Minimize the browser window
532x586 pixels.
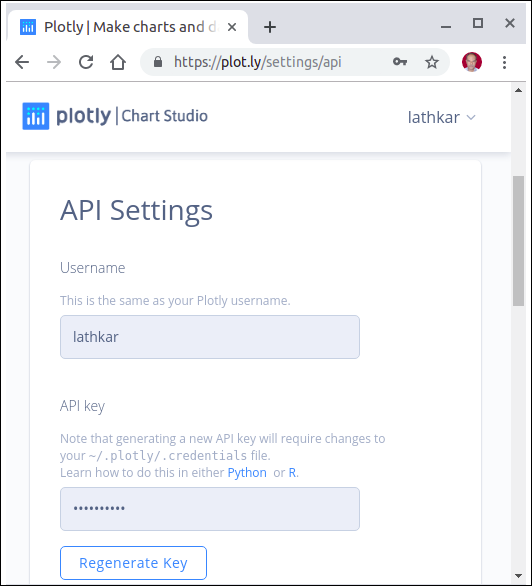coord(446,27)
